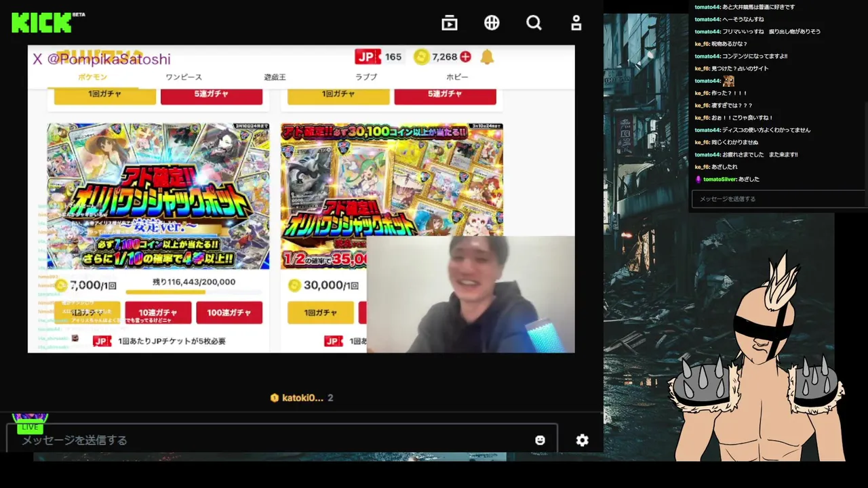Open the 遊戯王 tab
The image size is (868, 488).
(275, 77)
